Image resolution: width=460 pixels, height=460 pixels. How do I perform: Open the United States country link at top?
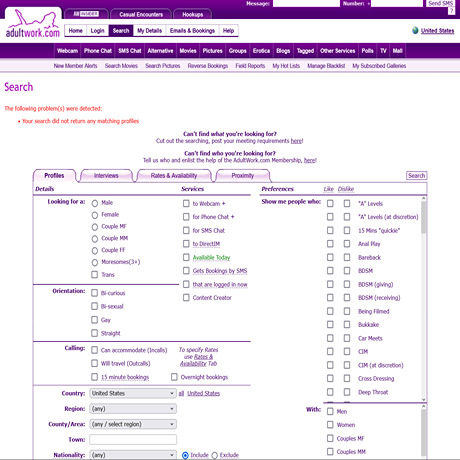(x=437, y=31)
